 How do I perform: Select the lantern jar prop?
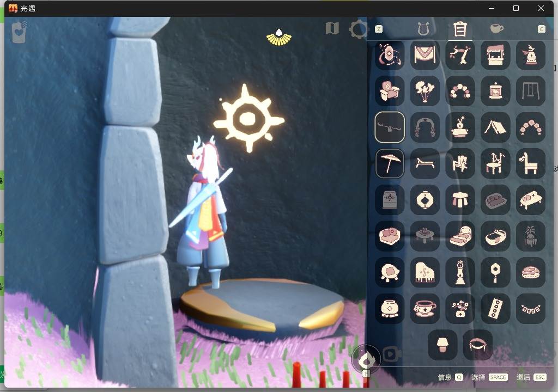click(495, 91)
